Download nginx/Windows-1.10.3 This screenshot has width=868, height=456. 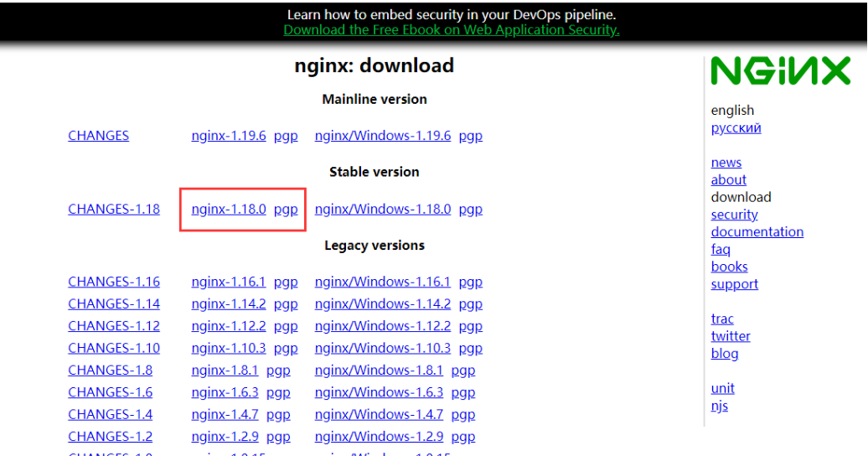point(383,349)
